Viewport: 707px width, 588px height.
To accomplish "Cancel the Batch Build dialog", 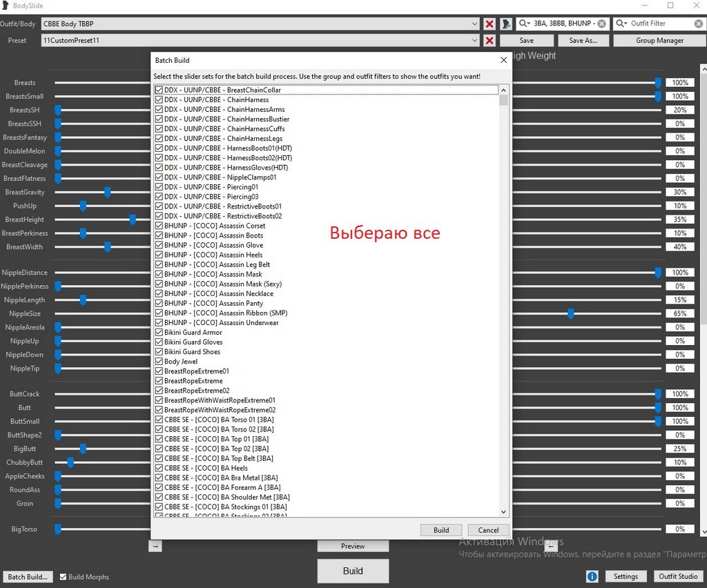I will [488, 530].
